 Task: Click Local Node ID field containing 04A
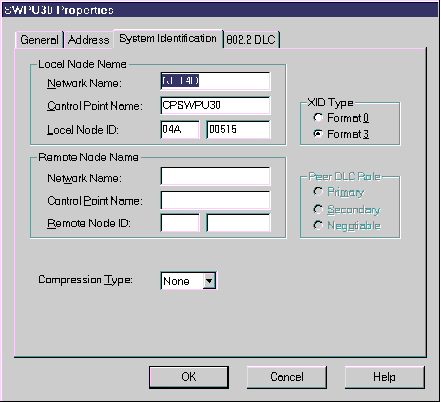180,129
